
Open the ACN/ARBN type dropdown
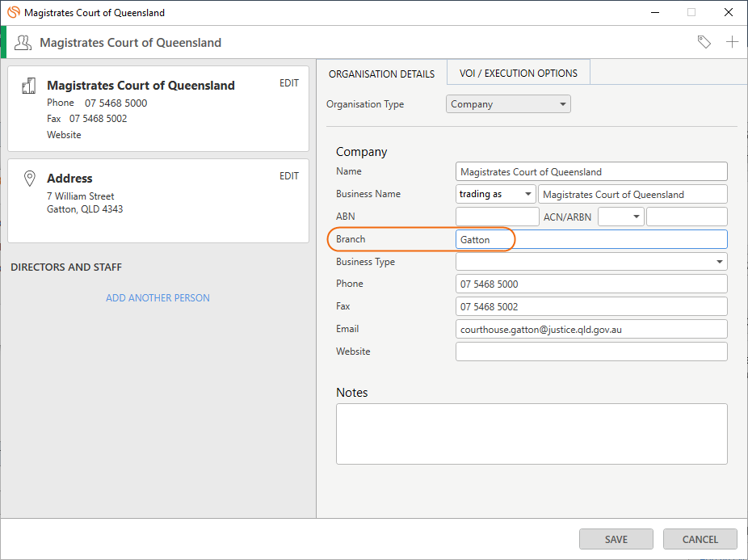620,217
